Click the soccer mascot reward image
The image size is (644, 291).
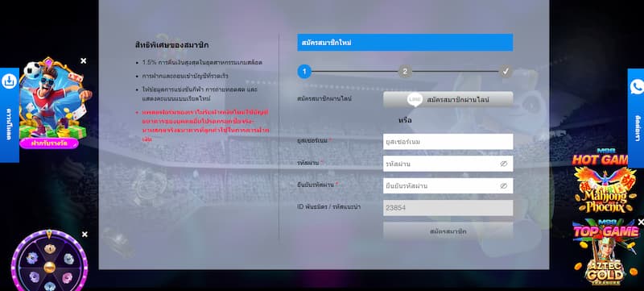52,98
